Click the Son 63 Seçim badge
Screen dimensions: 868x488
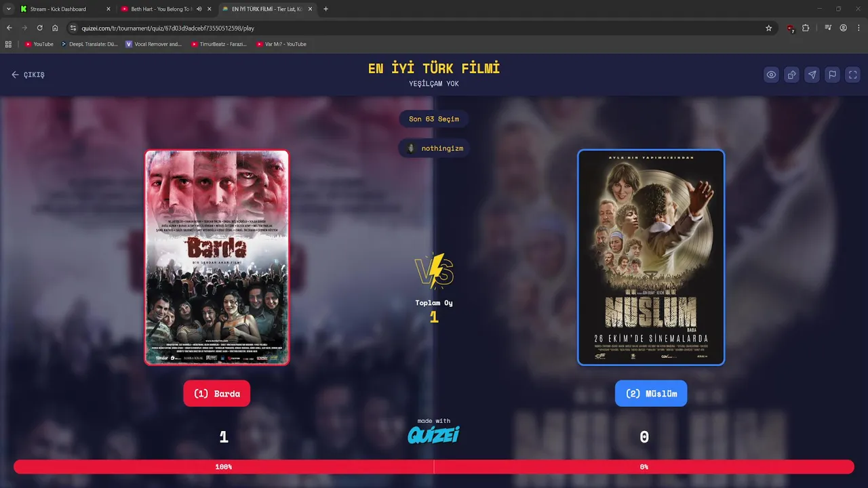434,119
